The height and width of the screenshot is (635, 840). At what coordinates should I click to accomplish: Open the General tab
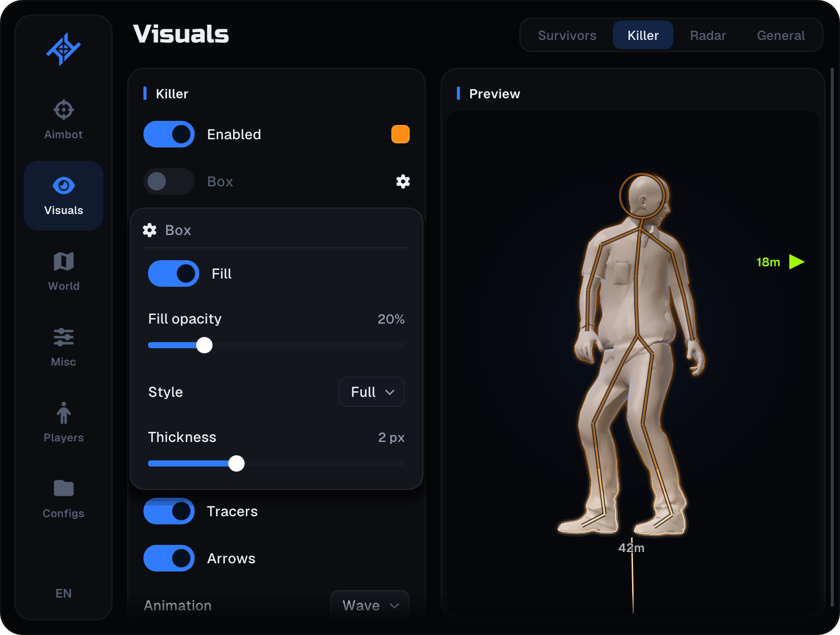click(x=781, y=35)
